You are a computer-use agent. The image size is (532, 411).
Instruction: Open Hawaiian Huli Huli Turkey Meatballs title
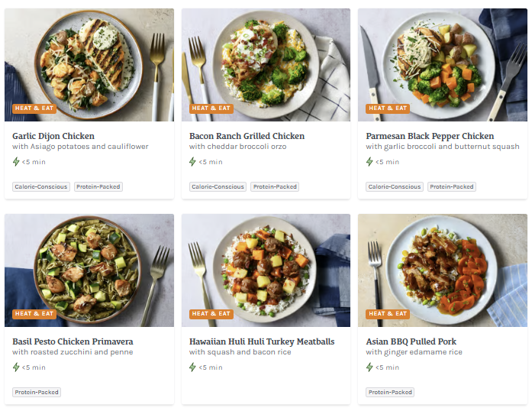262,341
